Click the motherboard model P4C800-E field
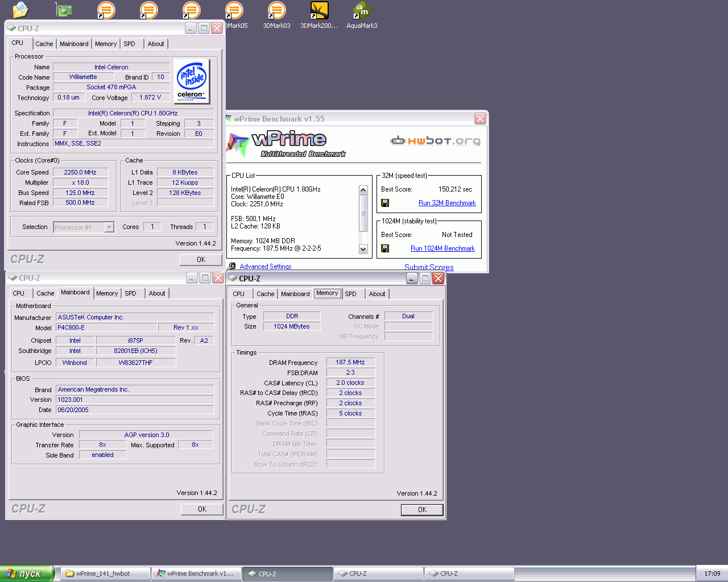 [106, 327]
